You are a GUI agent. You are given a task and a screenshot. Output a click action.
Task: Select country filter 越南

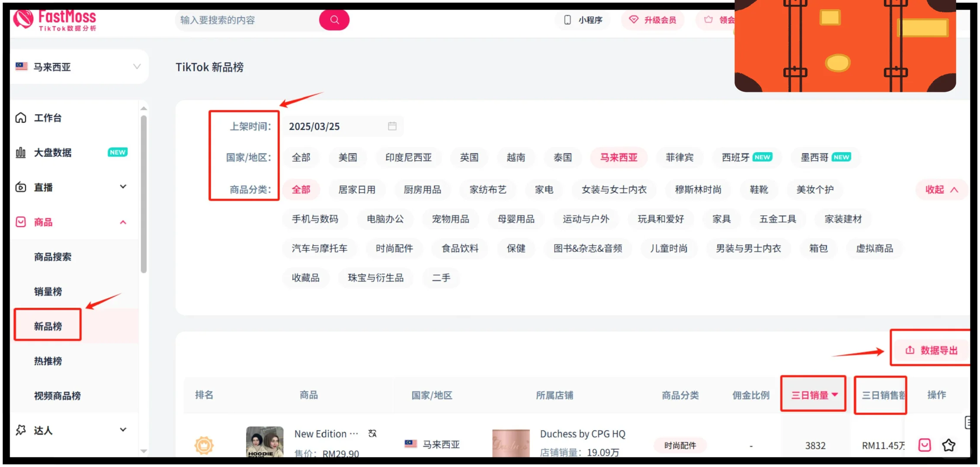(516, 157)
